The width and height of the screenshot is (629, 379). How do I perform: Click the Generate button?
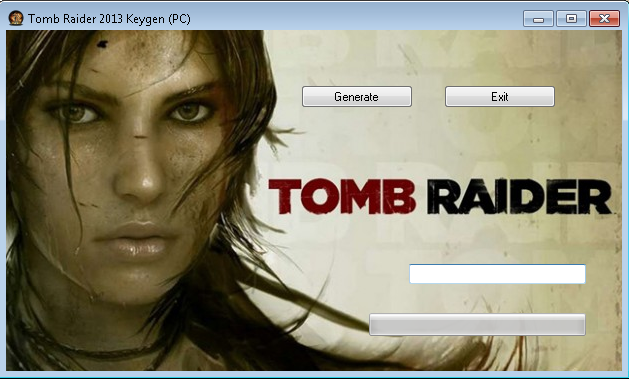(x=357, y=97)
